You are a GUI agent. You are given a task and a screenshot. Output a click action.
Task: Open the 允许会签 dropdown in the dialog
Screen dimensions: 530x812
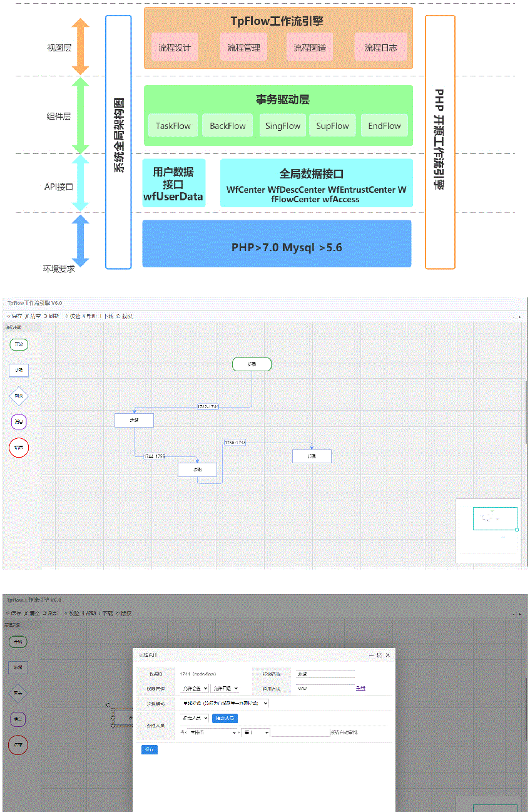pyautogui.click(x=195, y=688)
